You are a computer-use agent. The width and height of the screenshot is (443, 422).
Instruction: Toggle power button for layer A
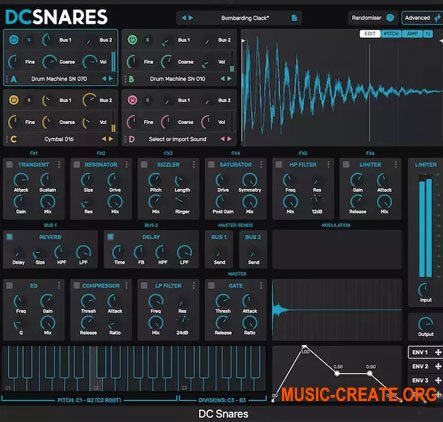14,40
